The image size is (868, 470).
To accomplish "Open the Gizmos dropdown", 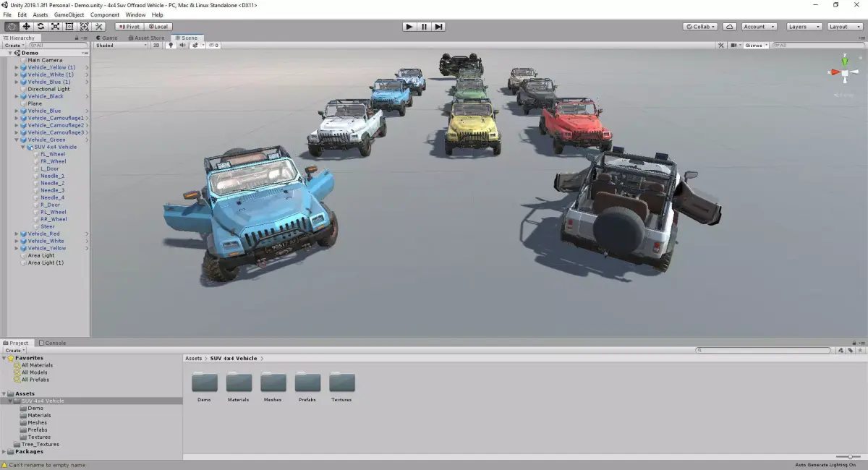I will click(x=756, y=45).
